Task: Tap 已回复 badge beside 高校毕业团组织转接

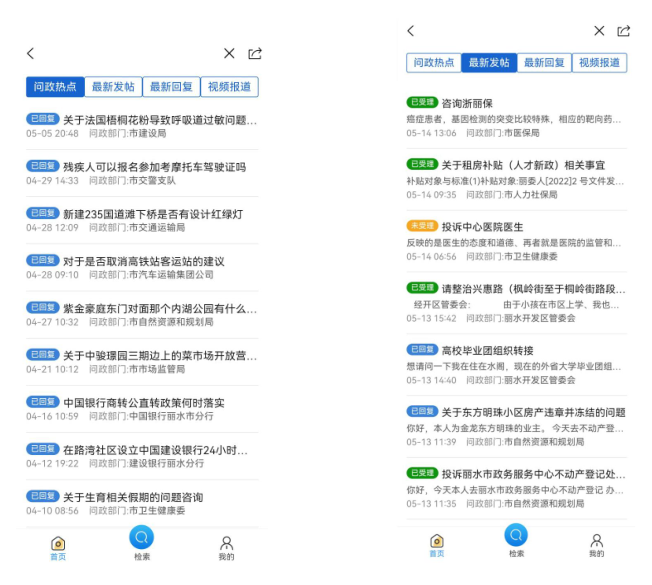Action: click(x=422, y=349)
